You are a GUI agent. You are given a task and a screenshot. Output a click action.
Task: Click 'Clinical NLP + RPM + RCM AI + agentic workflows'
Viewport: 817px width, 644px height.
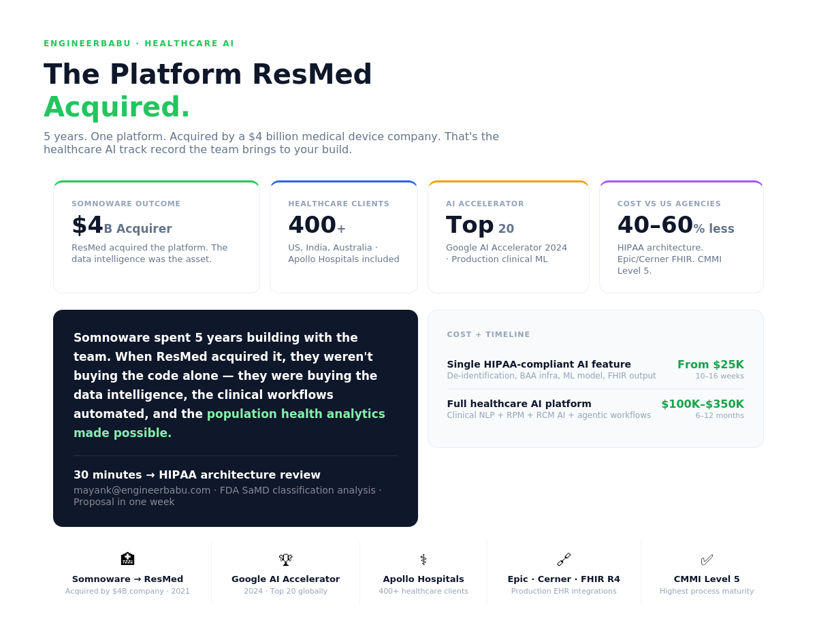tap(549, 415)
